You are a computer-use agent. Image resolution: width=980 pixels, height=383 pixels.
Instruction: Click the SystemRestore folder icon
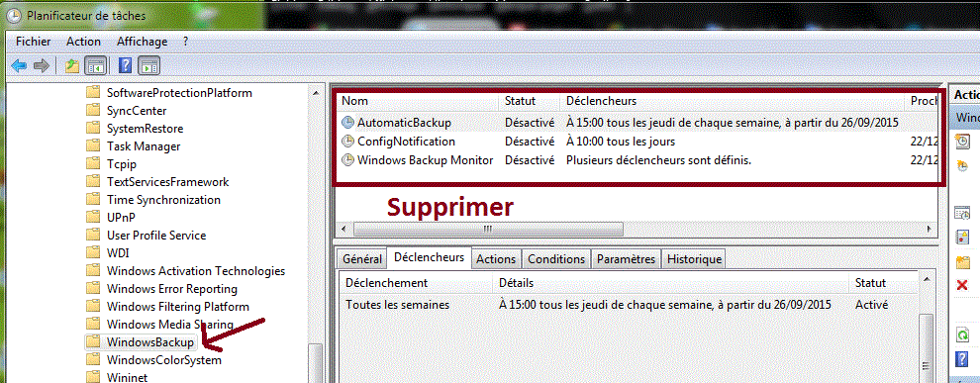[93, 129]
